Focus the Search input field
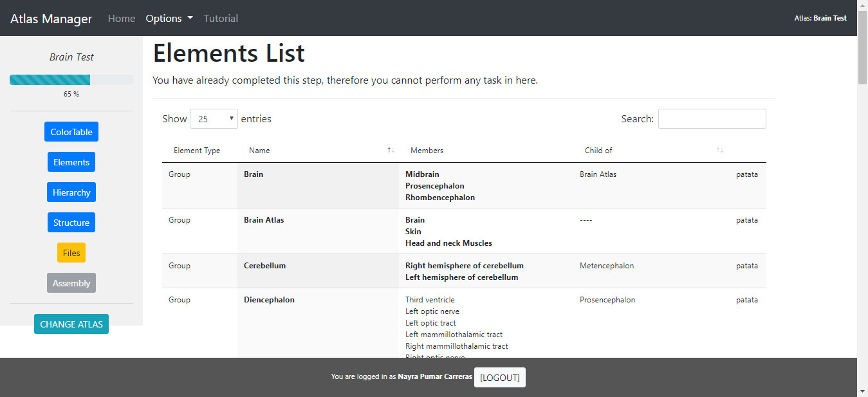This screenshot has width=868, height=397. [712, 119]
